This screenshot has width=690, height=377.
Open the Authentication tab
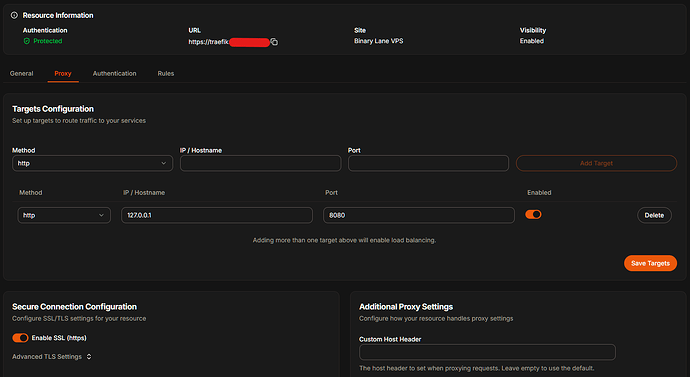(114, 73)
